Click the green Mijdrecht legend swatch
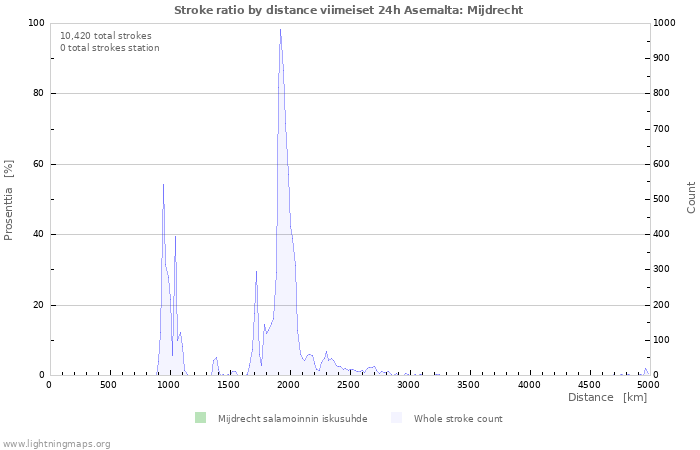700x450 pixels. (x=200, y=418)
